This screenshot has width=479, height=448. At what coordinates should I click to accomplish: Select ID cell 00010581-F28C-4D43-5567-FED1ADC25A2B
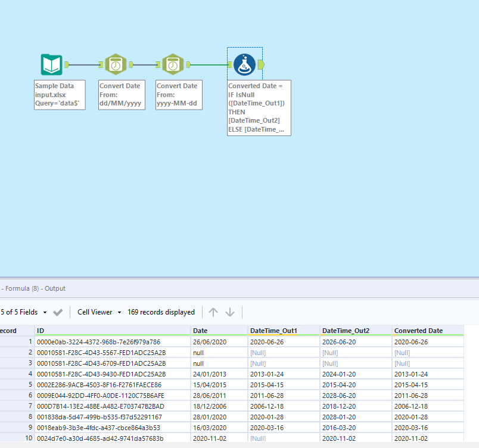click(113, 353)
